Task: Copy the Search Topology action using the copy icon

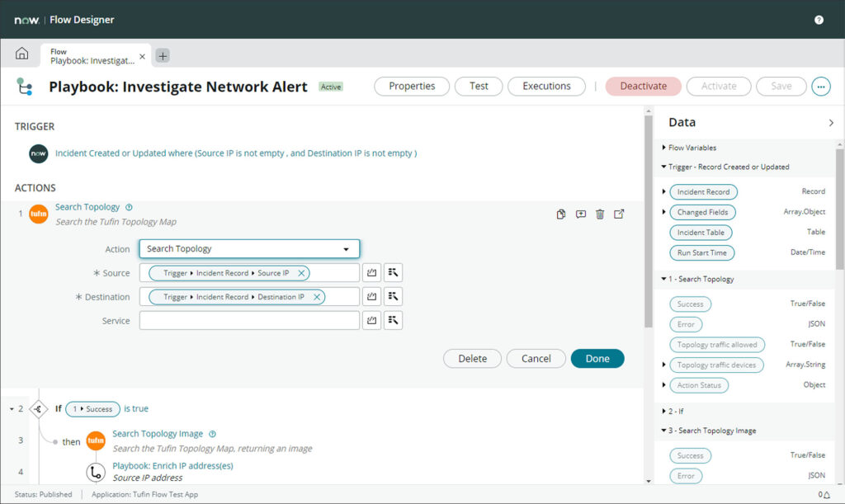Action: [561, 214]
